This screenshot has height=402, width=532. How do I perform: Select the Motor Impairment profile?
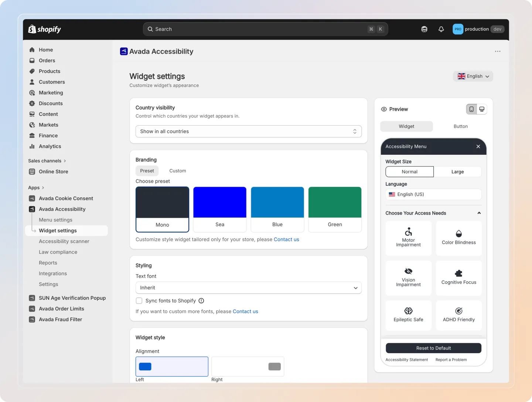pos(408,238)
